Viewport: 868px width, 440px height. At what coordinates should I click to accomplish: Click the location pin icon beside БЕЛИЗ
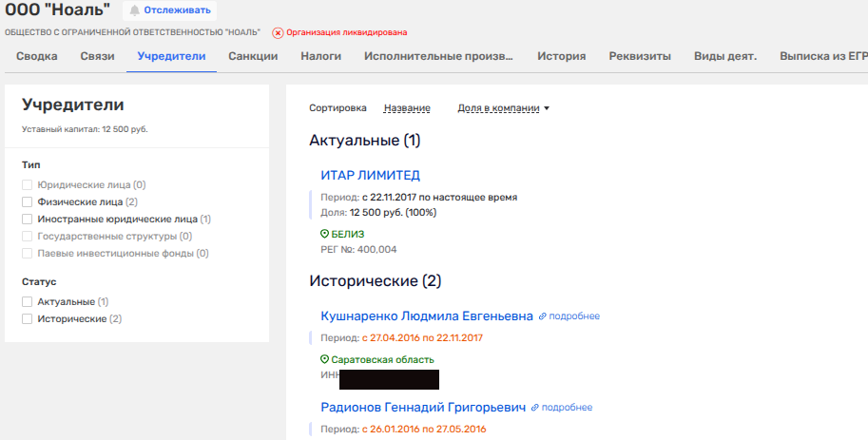tap(324, 234)
